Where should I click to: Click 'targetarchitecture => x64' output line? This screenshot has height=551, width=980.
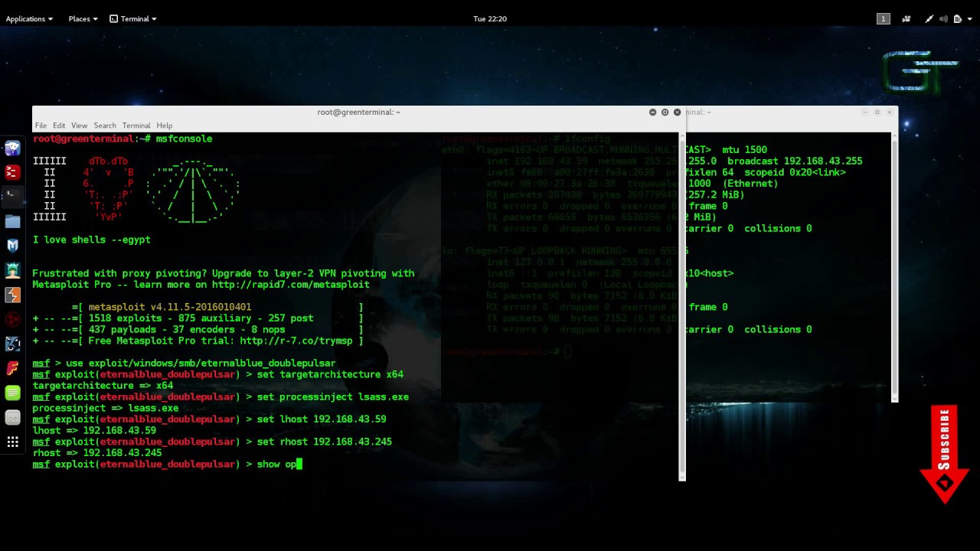[103, 386]
